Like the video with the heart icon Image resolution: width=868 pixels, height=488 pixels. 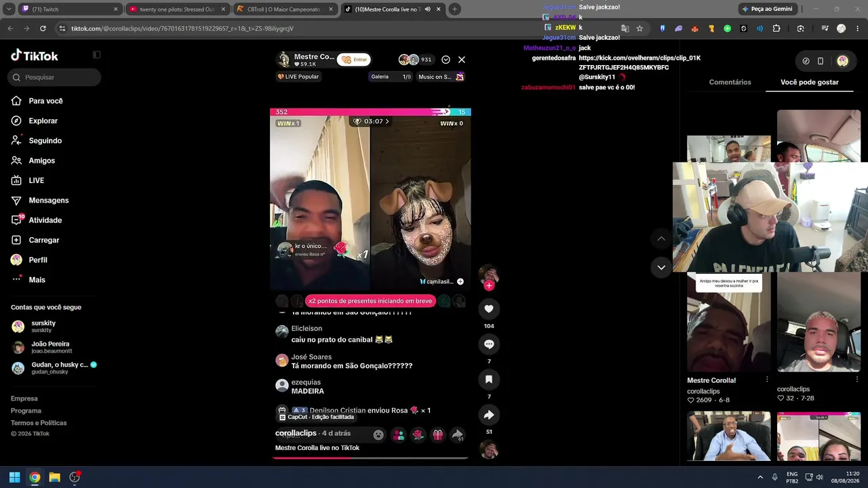tap(489, 309)
